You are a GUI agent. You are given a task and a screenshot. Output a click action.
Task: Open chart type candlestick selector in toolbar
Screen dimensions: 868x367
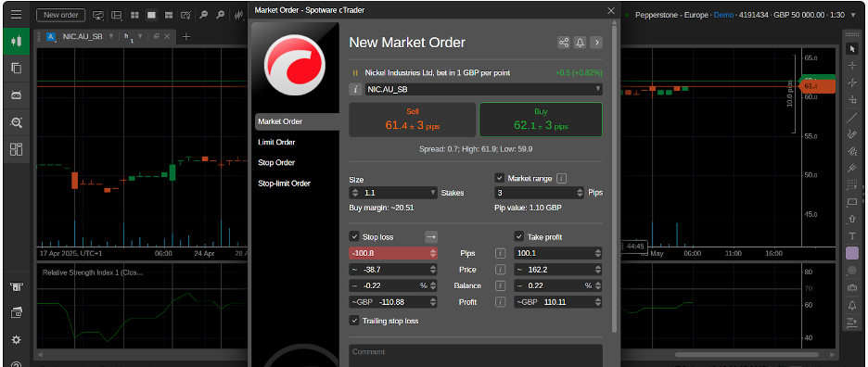[x=239, y=15]
